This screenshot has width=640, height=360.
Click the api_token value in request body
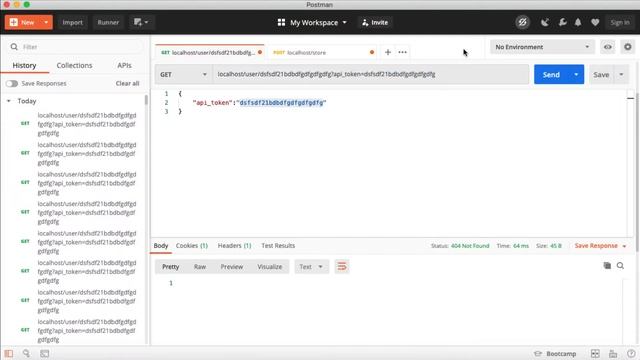coord(282,103)
